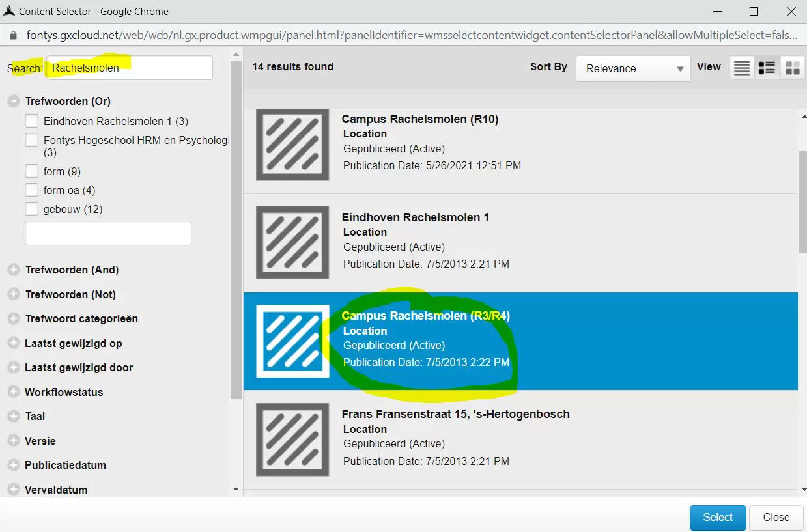Tick the form oa (4) checkbox
Image resolution: width=807 pixels, height=532 pixels.
31,190
